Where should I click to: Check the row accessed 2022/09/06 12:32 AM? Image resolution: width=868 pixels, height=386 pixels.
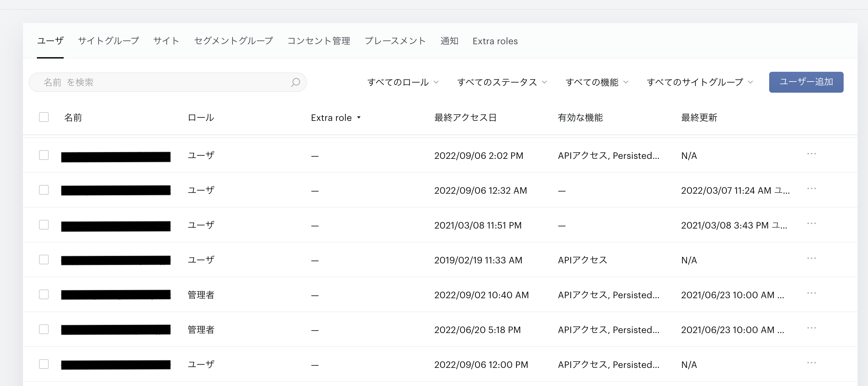pos(44,190)
